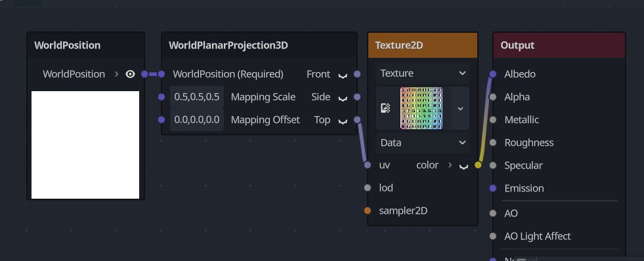Click the Albedo input port
Image resolution: width=644 pixels, height=261 pixels.
493,74
